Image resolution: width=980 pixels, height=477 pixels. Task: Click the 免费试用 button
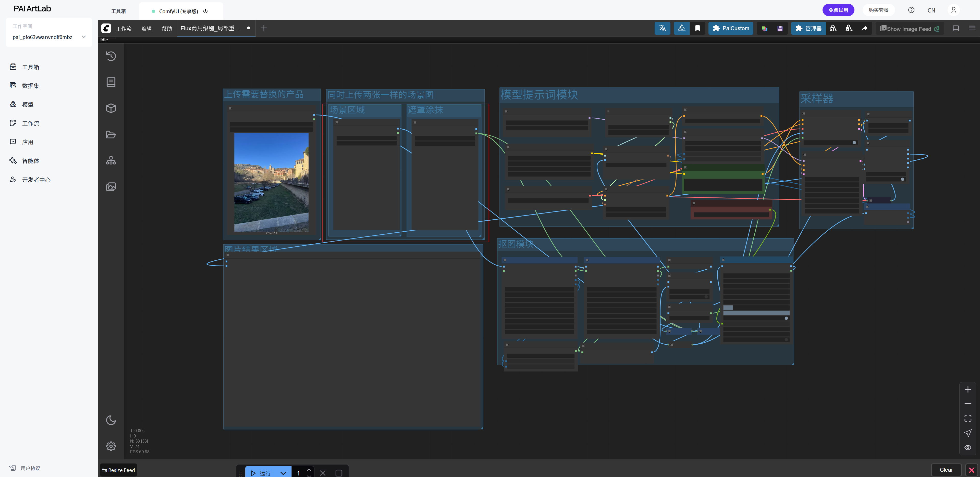[838, 10]
